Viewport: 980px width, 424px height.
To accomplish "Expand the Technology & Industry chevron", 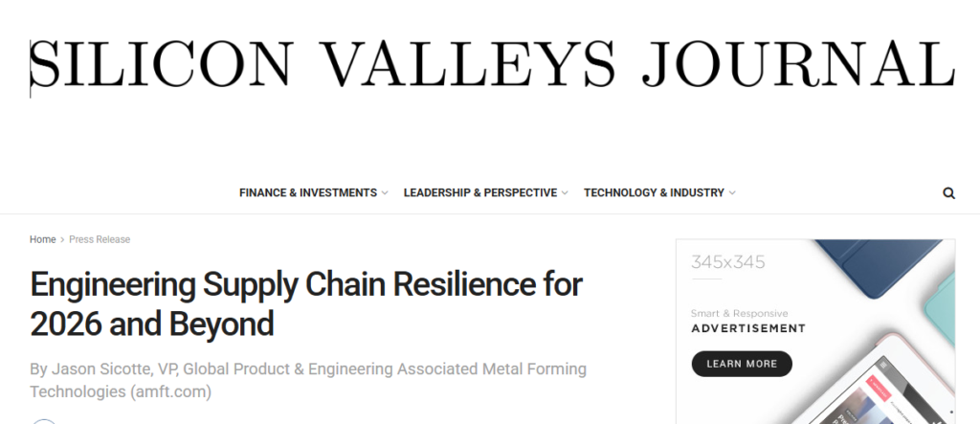I will coord(732,193).
